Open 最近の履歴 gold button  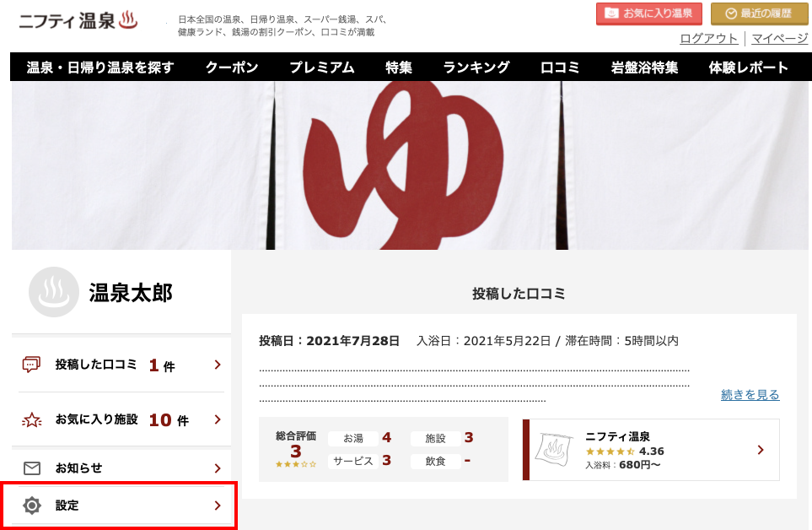coord(759,14)
